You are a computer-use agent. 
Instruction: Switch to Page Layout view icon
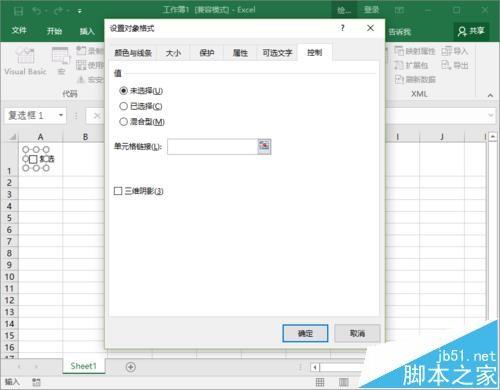point(344,382)
